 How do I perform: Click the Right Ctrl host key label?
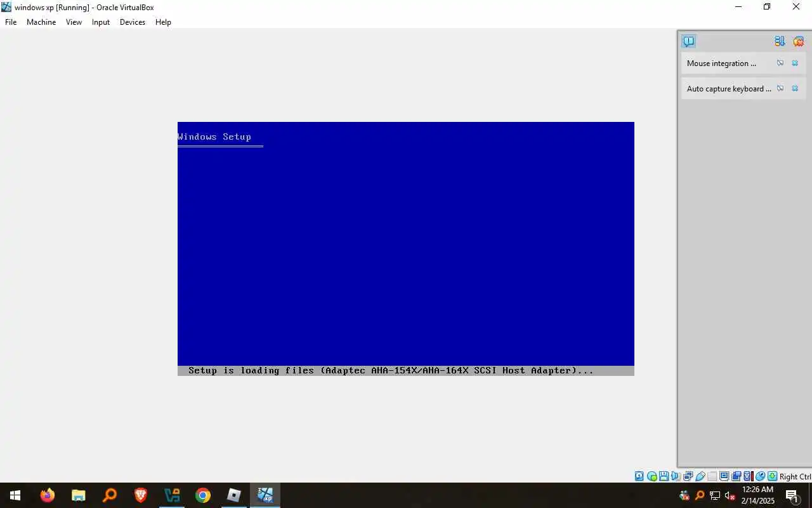coord(795,477)
